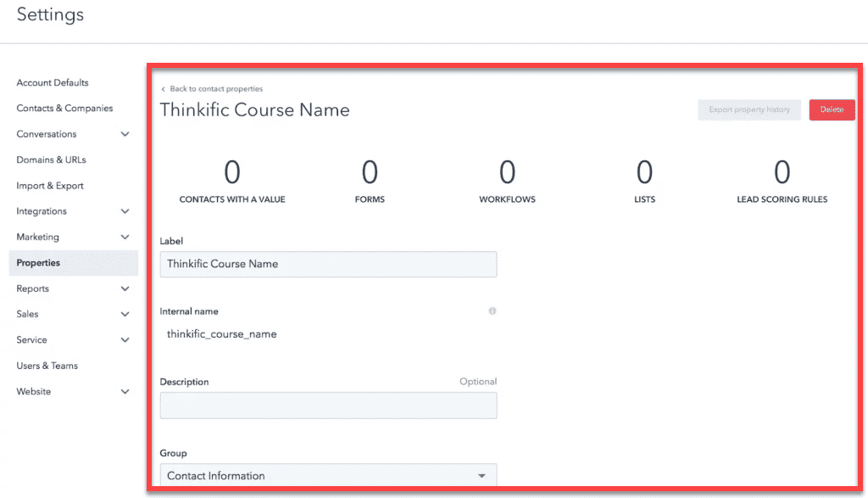
Task: Expand the Sales sidebar section
Action: pos(125,314)
